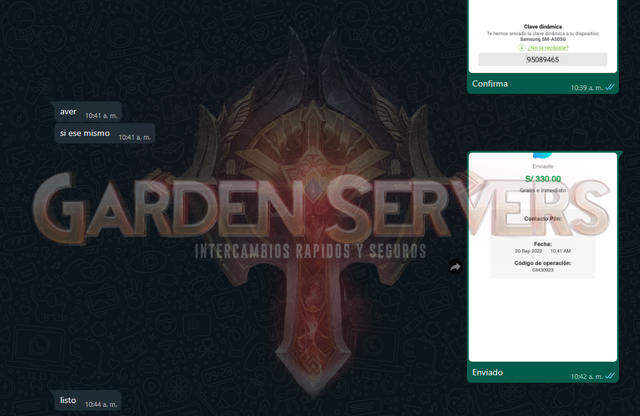Click the code field showing 95089465
Viewport: 640px width, 416px height.
coord(542,60)
